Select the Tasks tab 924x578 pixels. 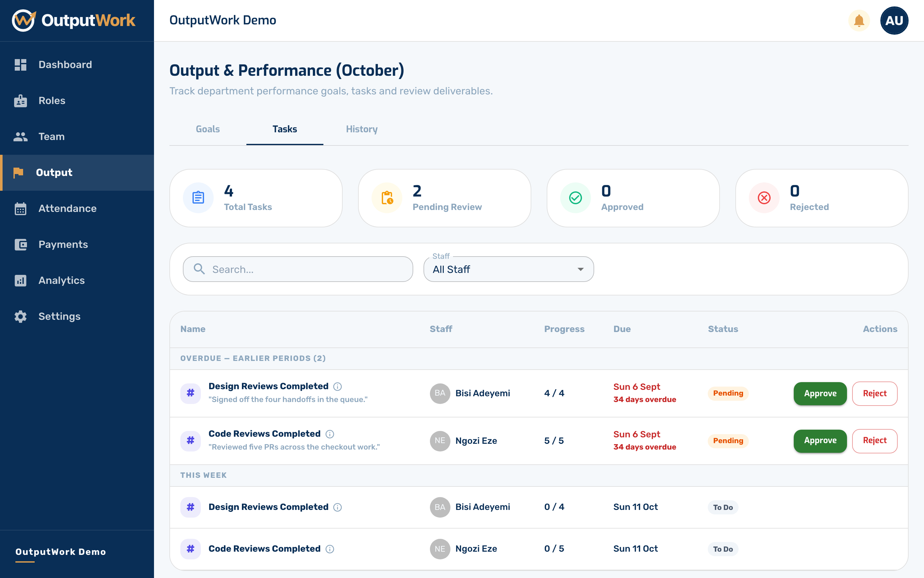pos(285,129)
